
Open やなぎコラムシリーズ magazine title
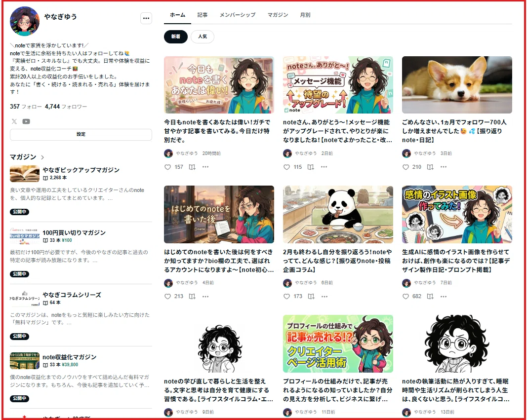click(x=72, y=295)
